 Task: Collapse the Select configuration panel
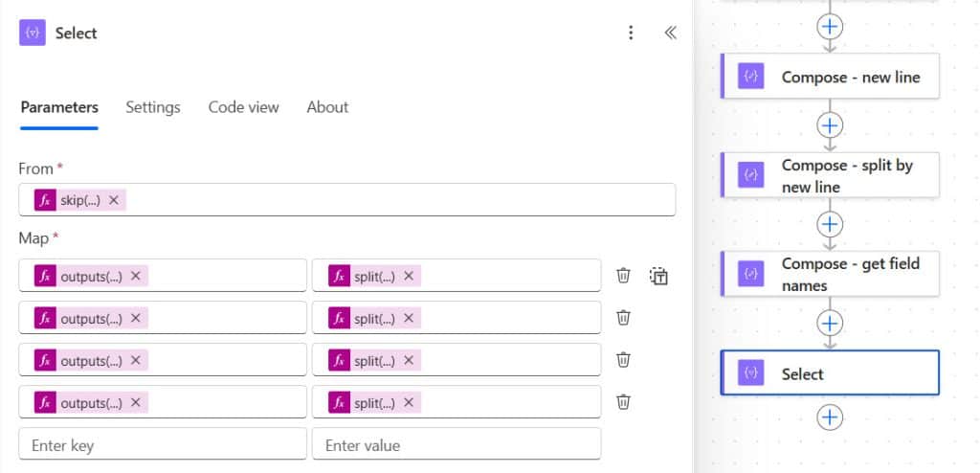click(x=670, y=33)
